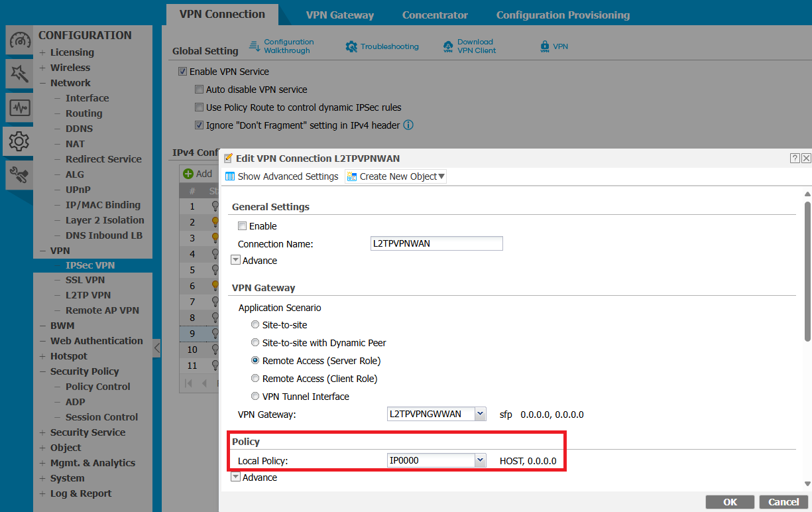Switch to VPN Connection tab
Viewport: 812px width, 512px height.
pyautogui.click(x=222, y=14)
